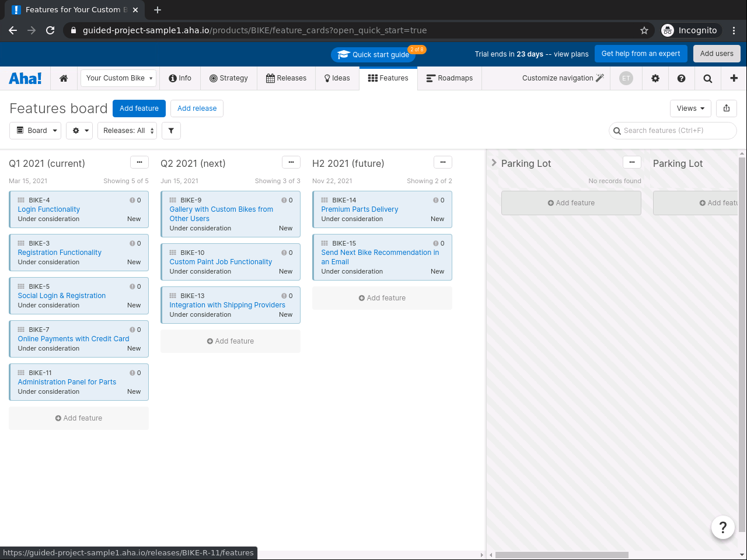Click drag handle on BIKE-7 card
Screen dimensions: 747x560
[x=21, y=330]
